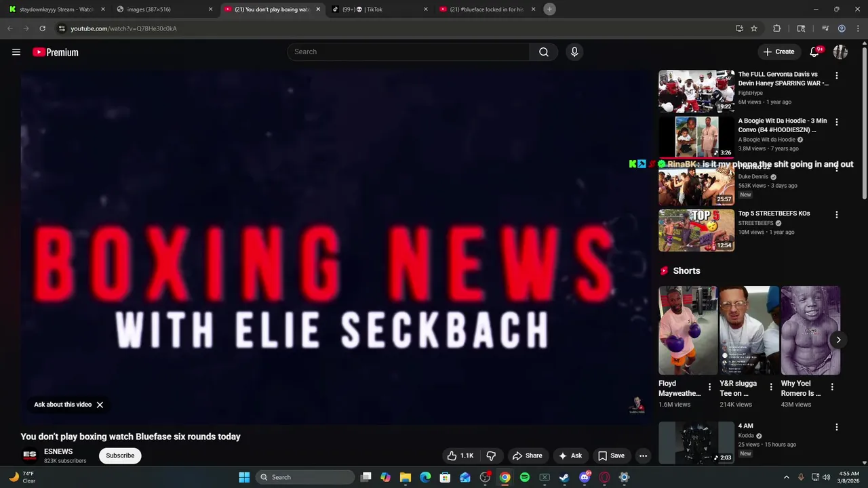
Task: Save video to playlist
Action: point(611,455)
